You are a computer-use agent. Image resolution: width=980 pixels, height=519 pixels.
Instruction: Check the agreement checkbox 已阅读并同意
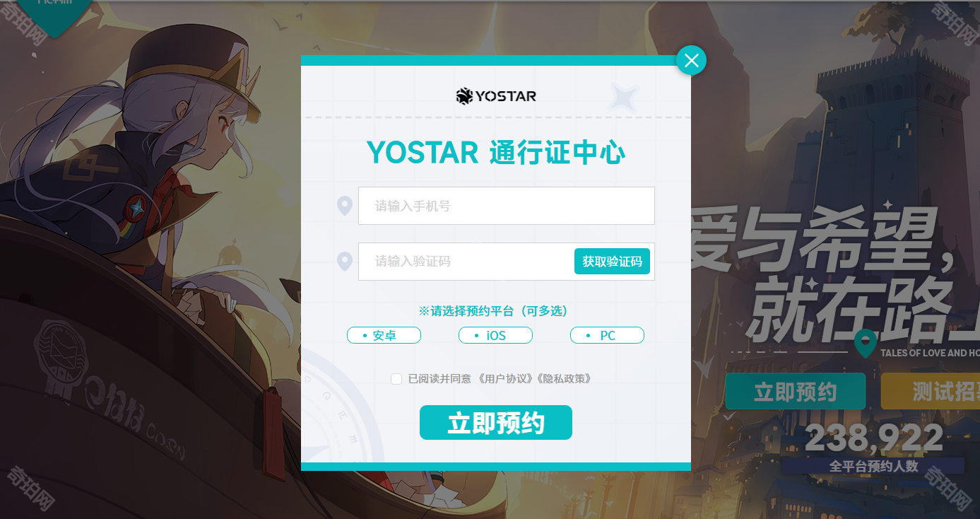396,379
